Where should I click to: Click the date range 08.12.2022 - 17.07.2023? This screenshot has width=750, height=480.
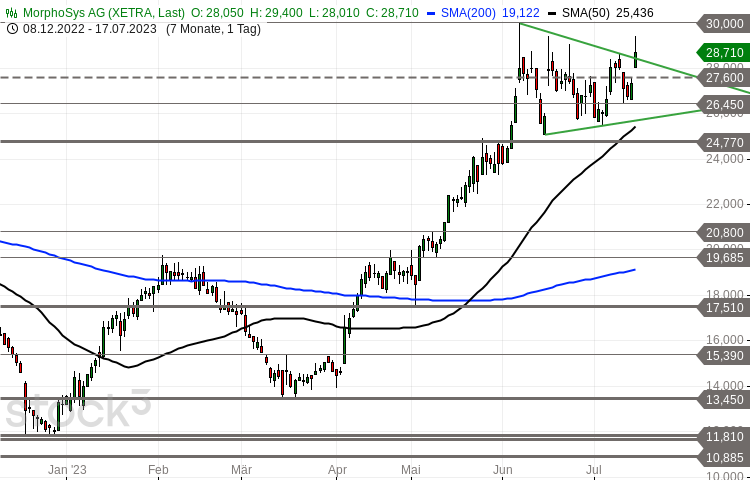(x=89, y=29)
